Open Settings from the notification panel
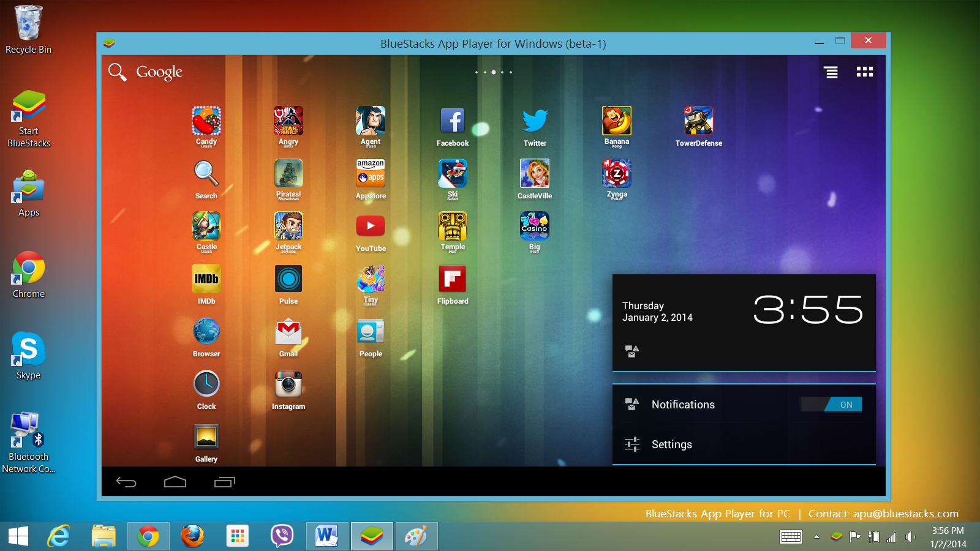Image resolution: width=980 pixels, height=551 pixels. [672, 444]
